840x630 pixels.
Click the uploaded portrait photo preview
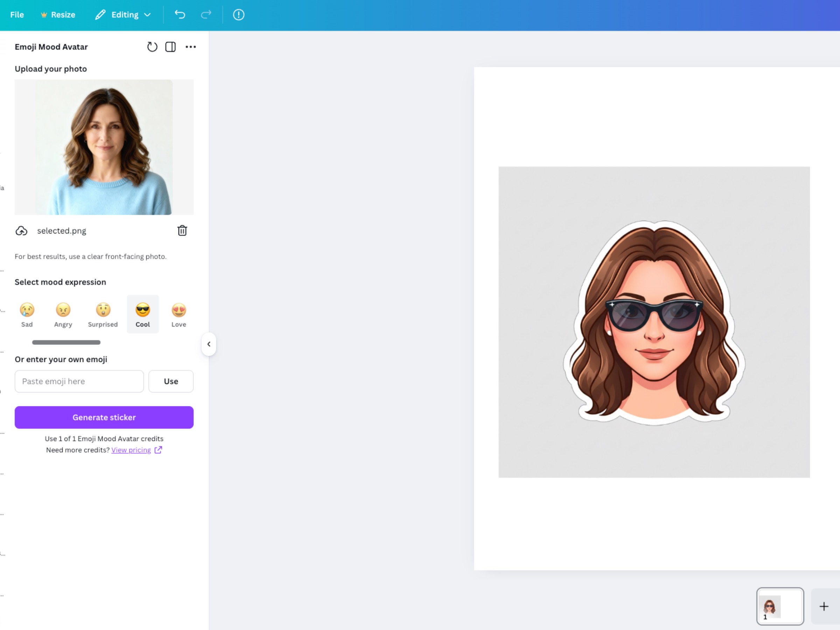click(104, 147)
